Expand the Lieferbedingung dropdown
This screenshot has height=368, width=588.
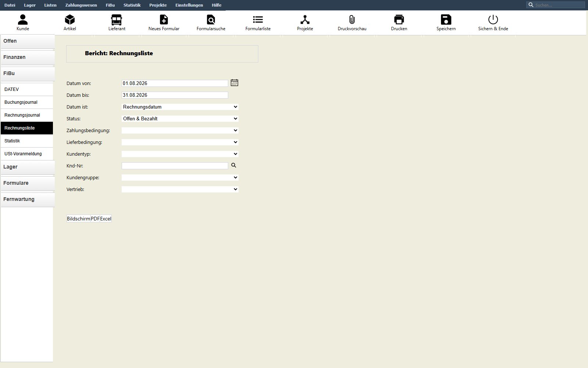tap(180, 142)
